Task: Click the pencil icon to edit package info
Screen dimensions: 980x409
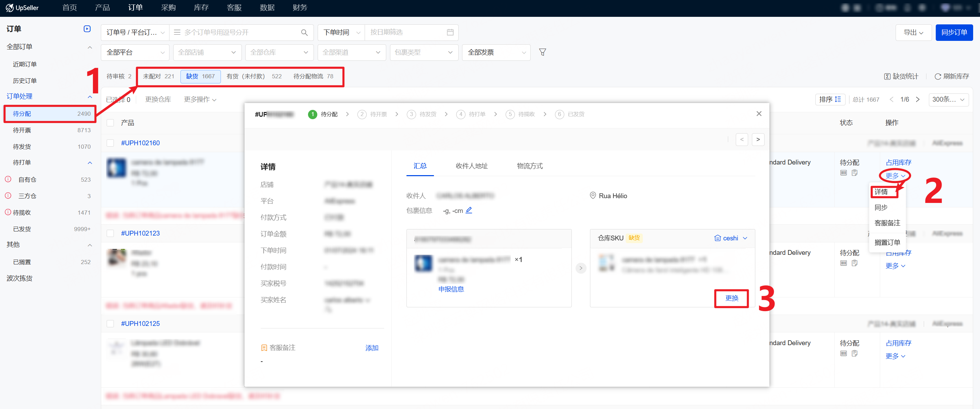Action: (x=469, y=210)
